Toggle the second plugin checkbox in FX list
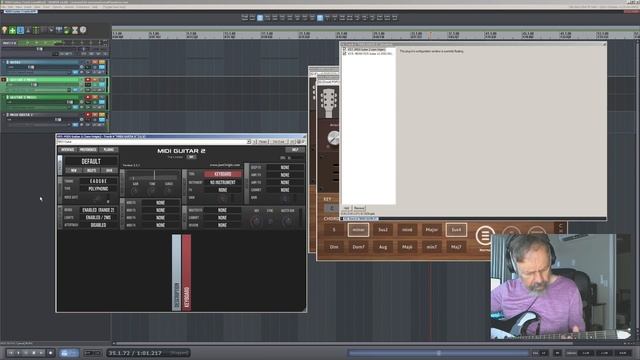This screenshot has width=640, height=360. (x=344, y=53)
